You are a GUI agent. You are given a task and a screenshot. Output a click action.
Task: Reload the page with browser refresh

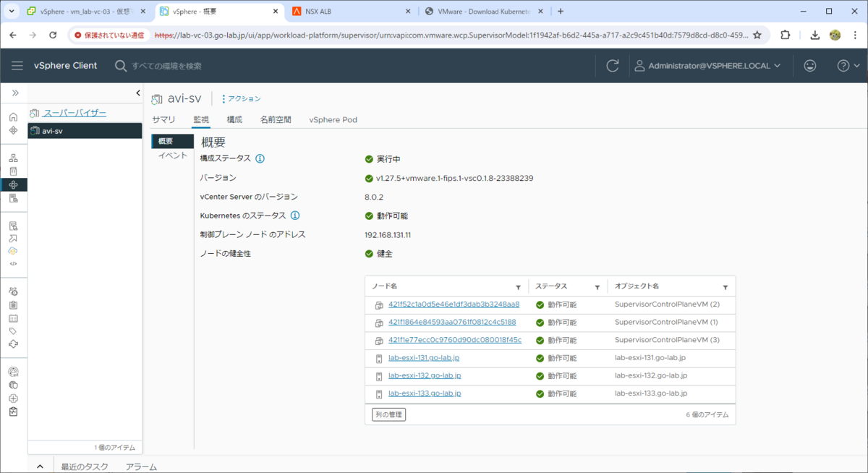(x=52, y=35)
